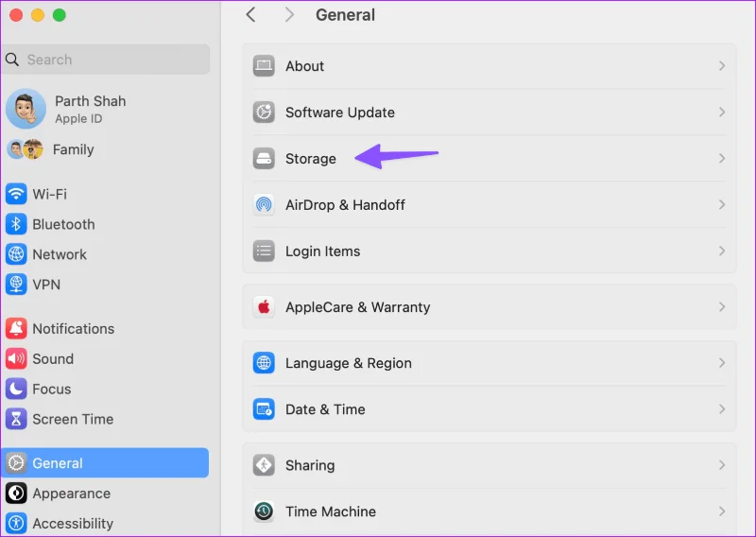
Task: Click the Accessibility icon in sidebar
Action: pyautogui.click(x=16, y=523)
